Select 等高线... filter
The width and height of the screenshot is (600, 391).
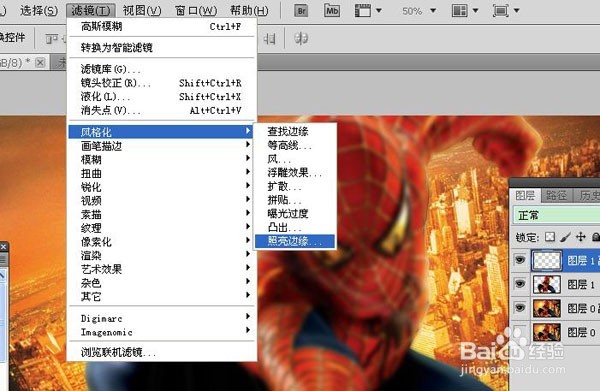pyautogui.click(x=295, y=145)
